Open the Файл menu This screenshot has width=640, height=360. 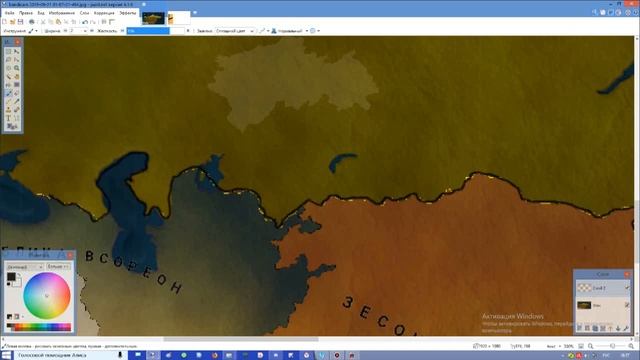(9, 13)
